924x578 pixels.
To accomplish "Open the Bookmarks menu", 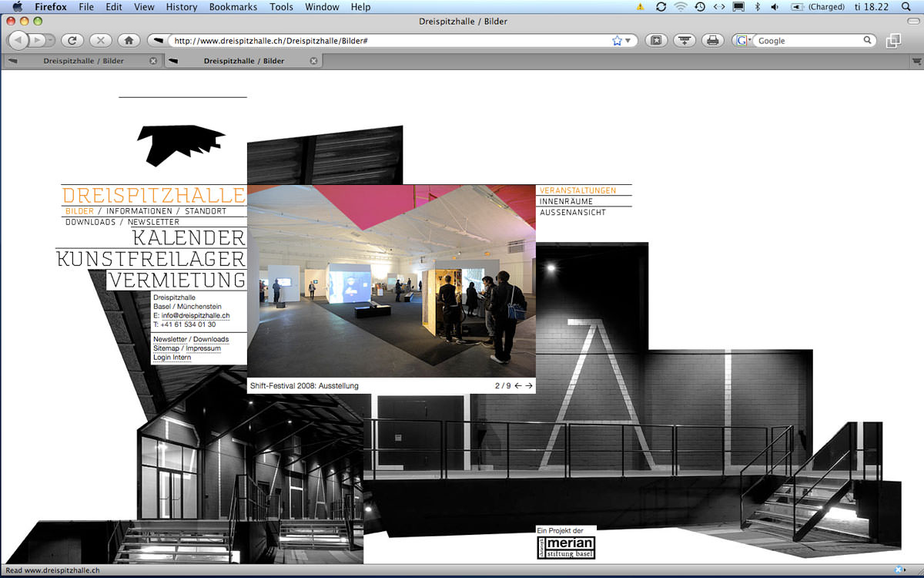I will [x=234, y=7].
